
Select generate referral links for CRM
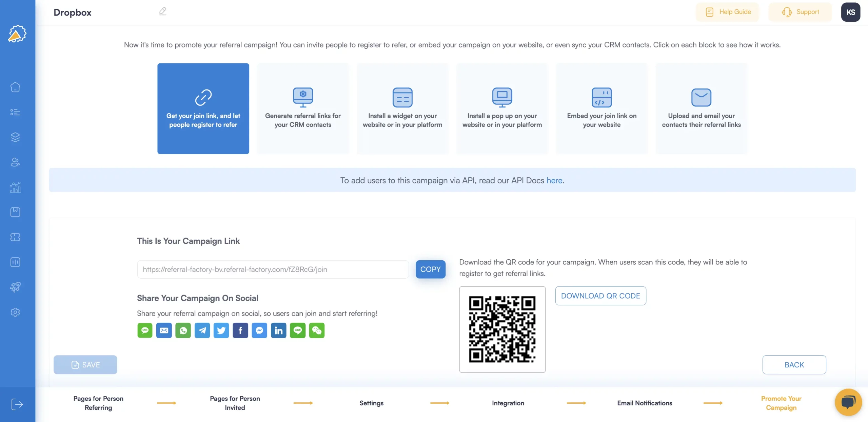point(303,108)
